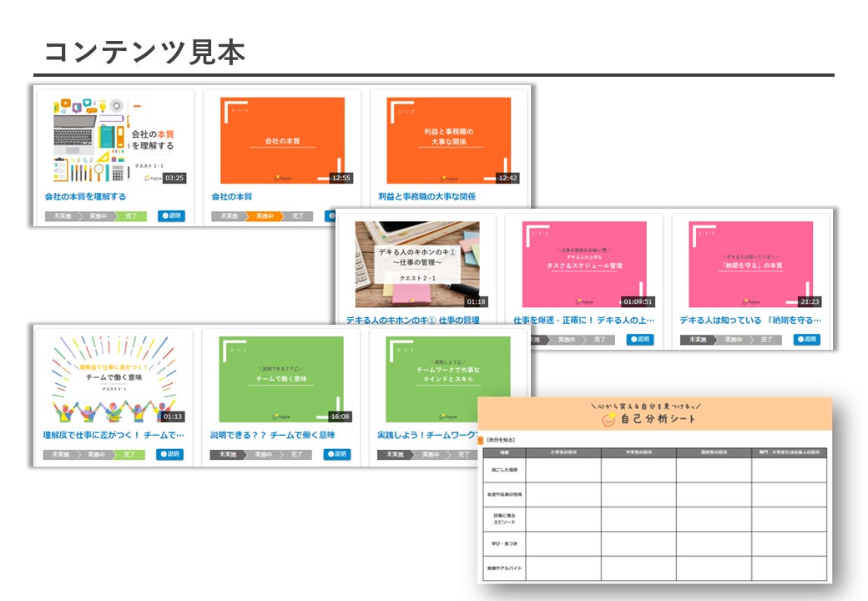Open the 利益と事務職の大事な関係 title link
868x601 pixels.
[x=426, y=196]
